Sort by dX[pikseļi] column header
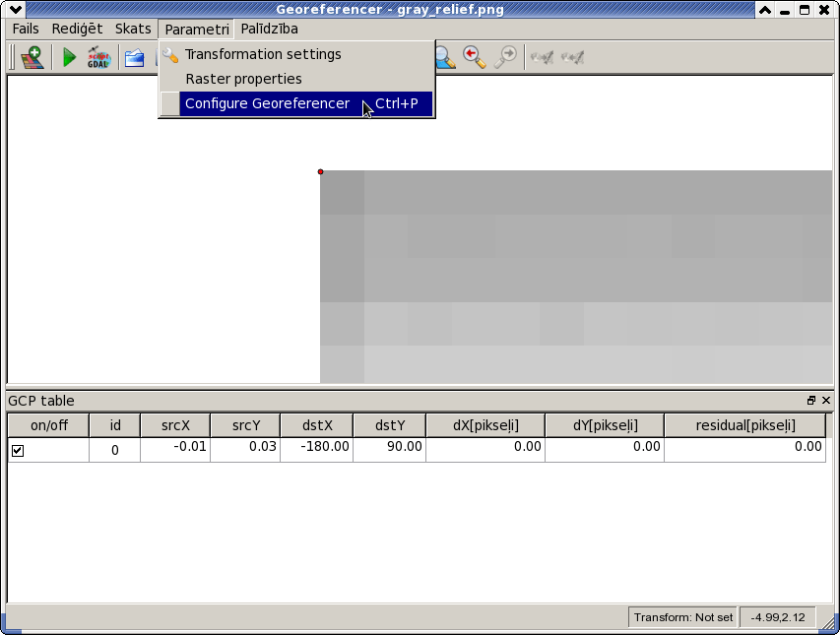Viewport: 840px width, 635px height. (485, 425)
